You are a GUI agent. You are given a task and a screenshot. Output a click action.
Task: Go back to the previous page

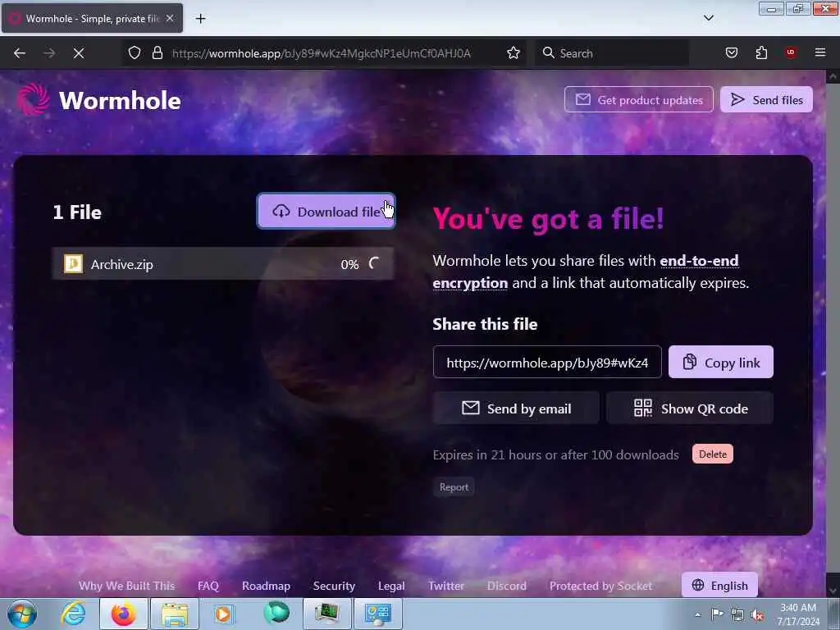[20, 53]
